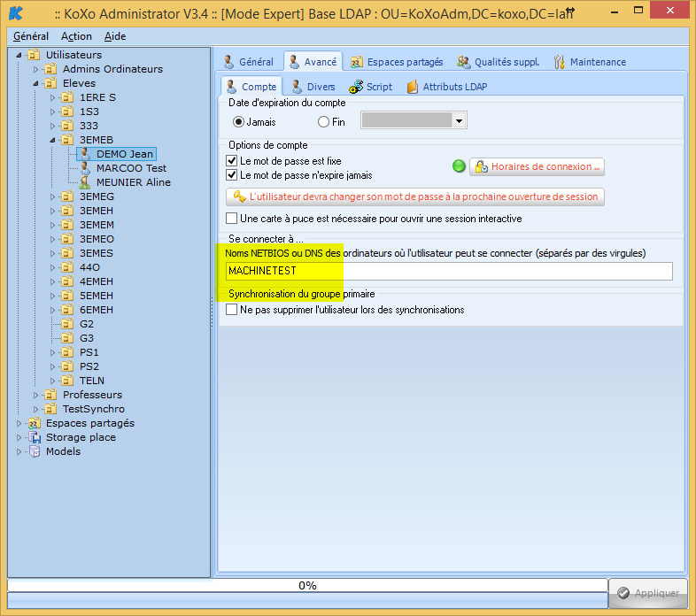Switch to the Compte sub-tab

(x=251, y=87)
